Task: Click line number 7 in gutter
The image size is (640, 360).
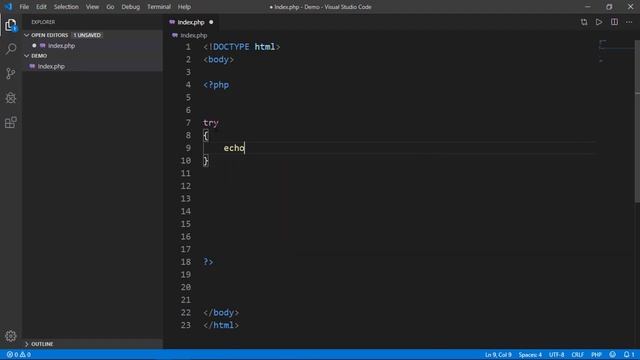Action: coord(188,122)
